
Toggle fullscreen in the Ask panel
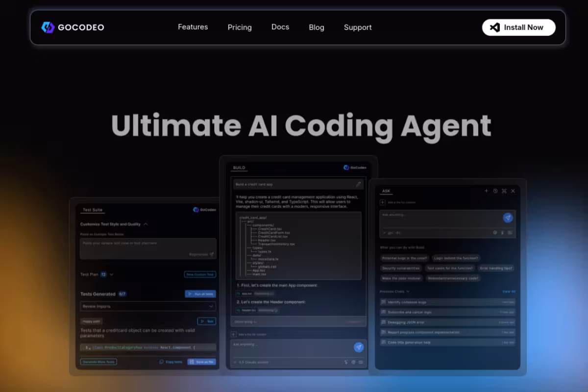point(504,191)
